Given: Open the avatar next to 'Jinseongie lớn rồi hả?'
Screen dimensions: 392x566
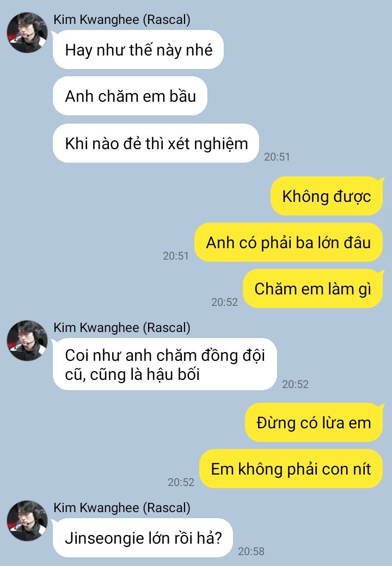Looking at the screenshot, I should pyautogui.click(x=27, y=520).
